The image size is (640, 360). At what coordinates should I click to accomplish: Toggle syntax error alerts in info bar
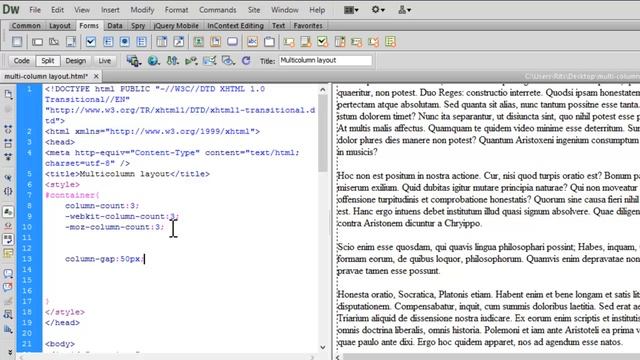(8, 253)
